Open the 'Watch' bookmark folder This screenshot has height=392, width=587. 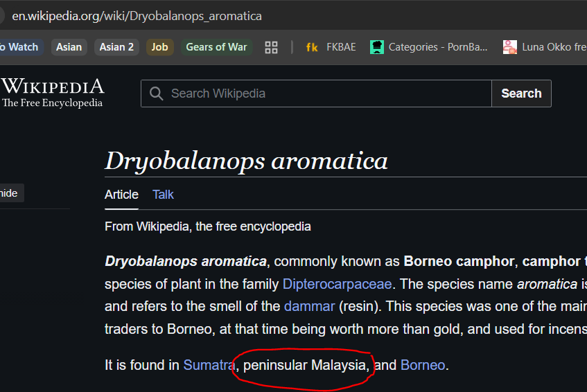point(19,47)
